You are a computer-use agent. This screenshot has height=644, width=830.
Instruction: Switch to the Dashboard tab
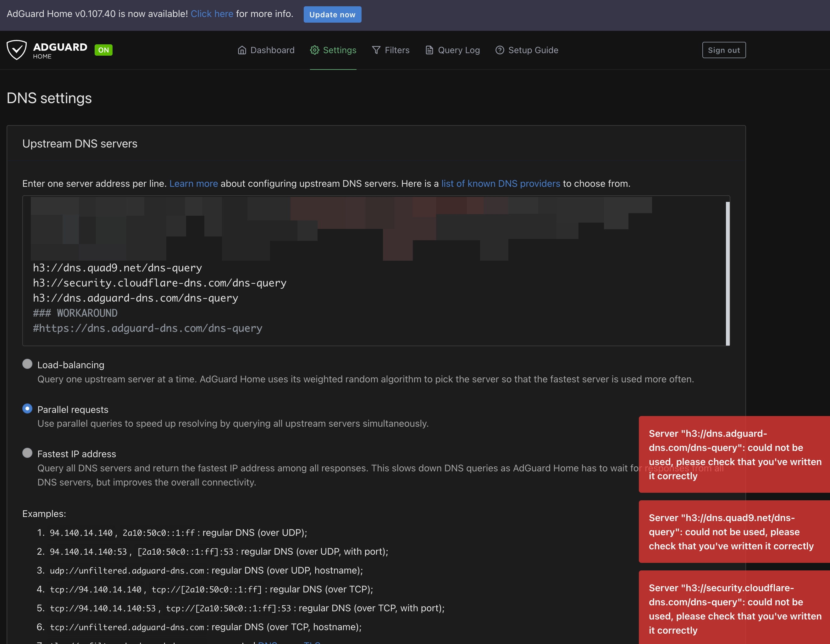272,50
